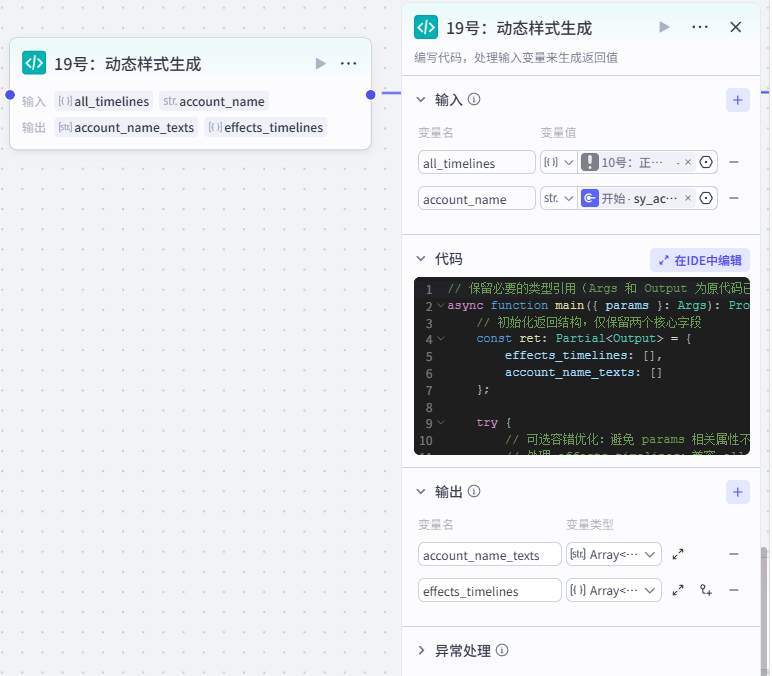The height and width of the screenshot is (676, 772).
Task: Click right output port of node card
Action: (371, 95)
